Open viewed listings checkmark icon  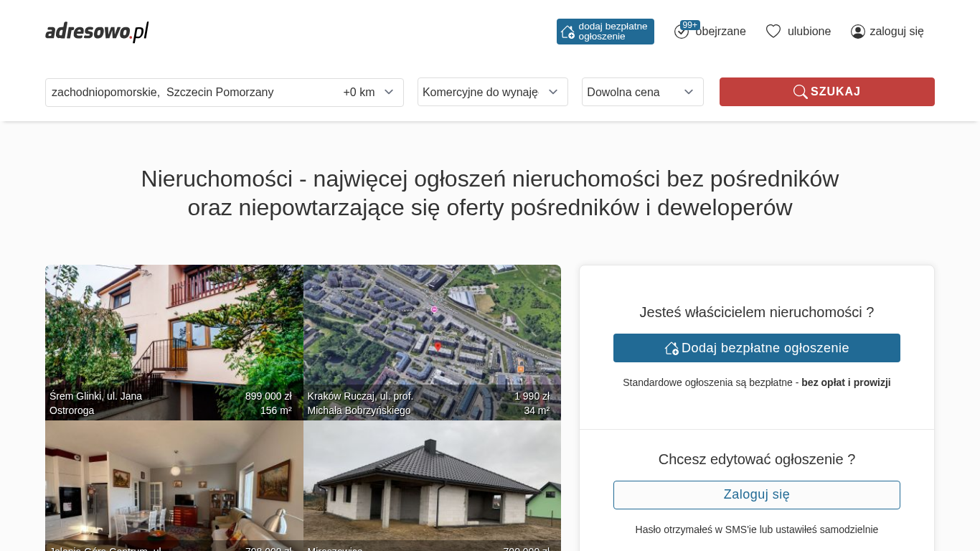click(x=681, y=32)
